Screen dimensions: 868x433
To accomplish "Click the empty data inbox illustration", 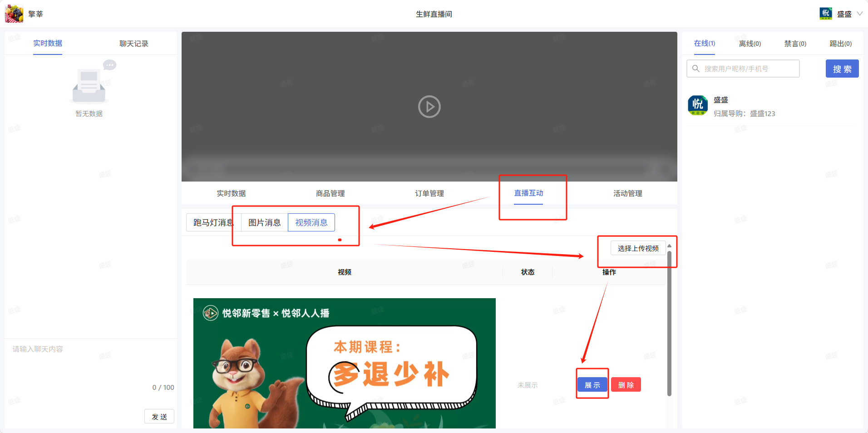I will pos(89,84).
